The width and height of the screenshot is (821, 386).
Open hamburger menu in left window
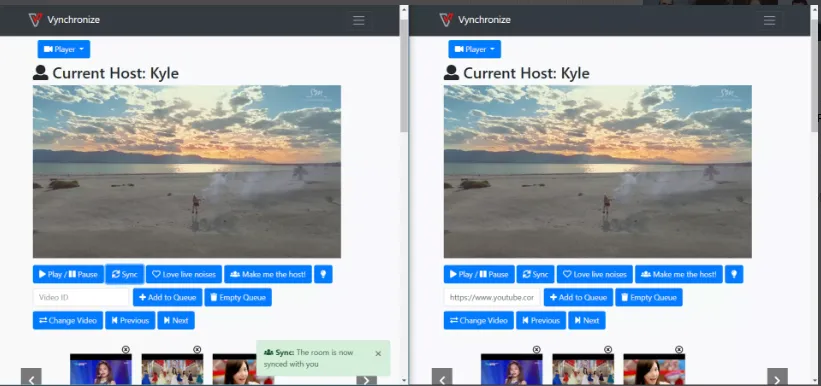(359, 20)
